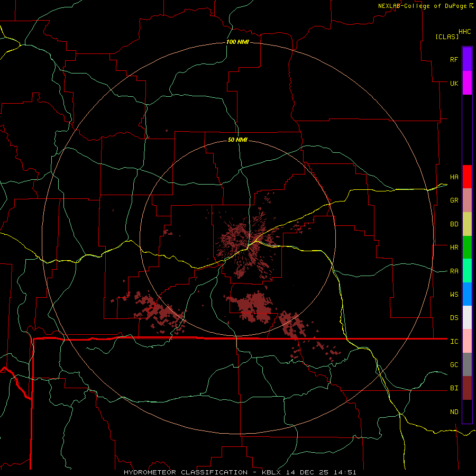Click the HA legend label
The image size is (476, 476).
[454, 177]
